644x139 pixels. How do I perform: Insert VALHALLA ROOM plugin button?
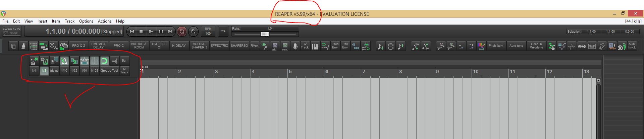tap(139, 46)
